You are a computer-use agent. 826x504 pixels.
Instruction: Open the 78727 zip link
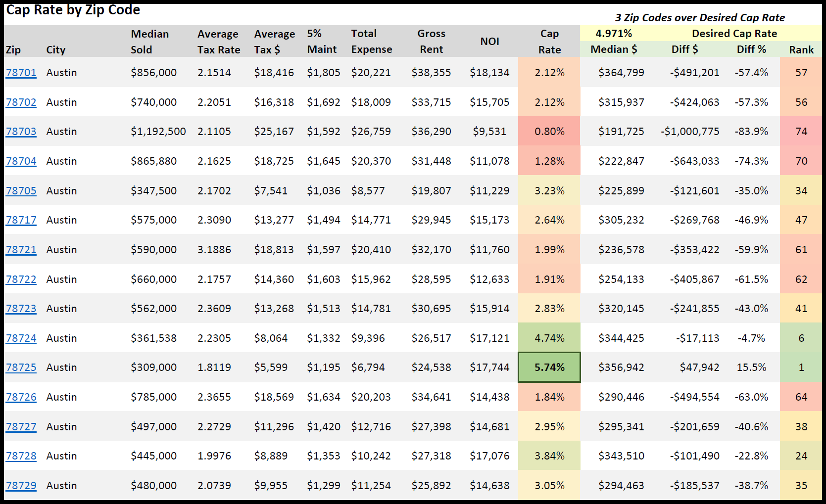pyautogui.click(x=21, y=427)
